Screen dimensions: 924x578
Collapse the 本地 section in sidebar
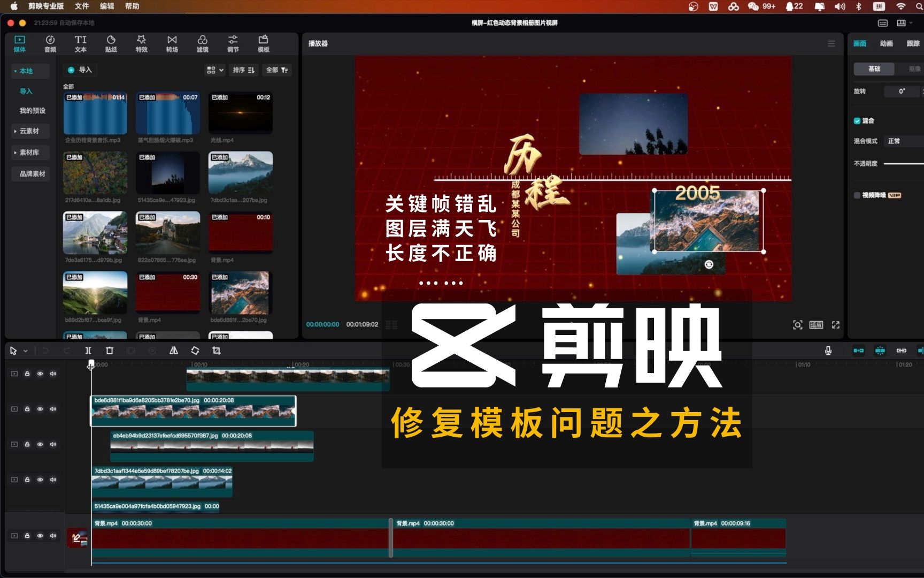tap(15, 71)
